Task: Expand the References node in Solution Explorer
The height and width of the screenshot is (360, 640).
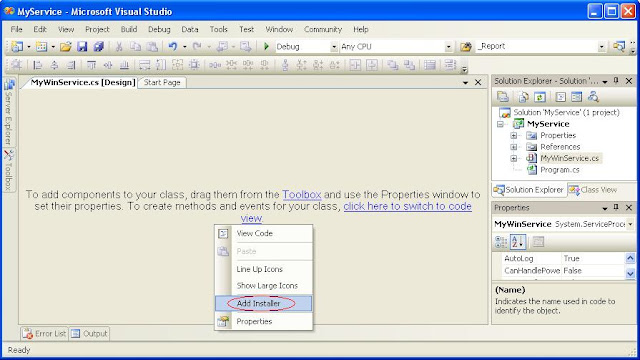Action: 513,147
